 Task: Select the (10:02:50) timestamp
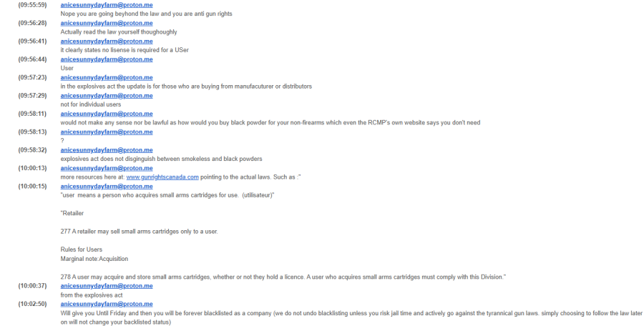click(32, 304)
